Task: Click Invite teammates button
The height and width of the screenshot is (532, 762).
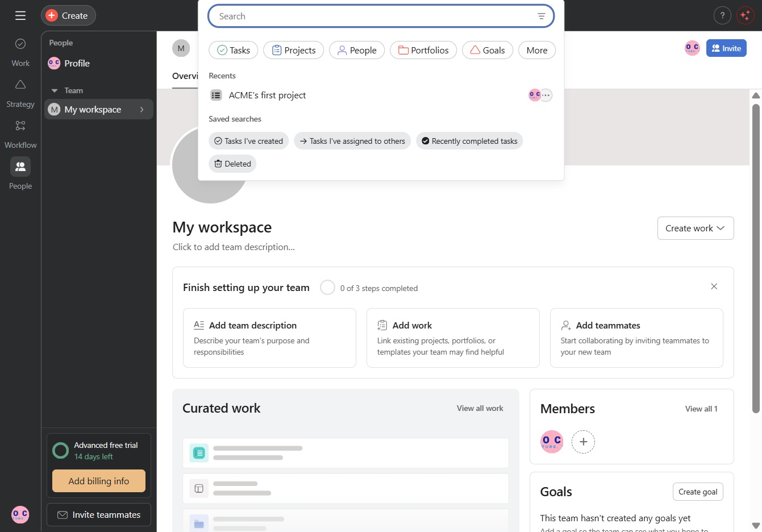Action: 99,514
